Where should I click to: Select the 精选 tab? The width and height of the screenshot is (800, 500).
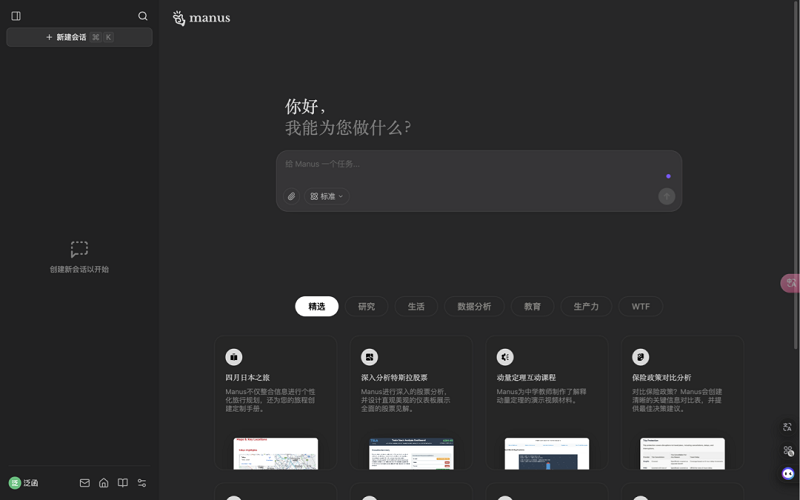[316, 307]
